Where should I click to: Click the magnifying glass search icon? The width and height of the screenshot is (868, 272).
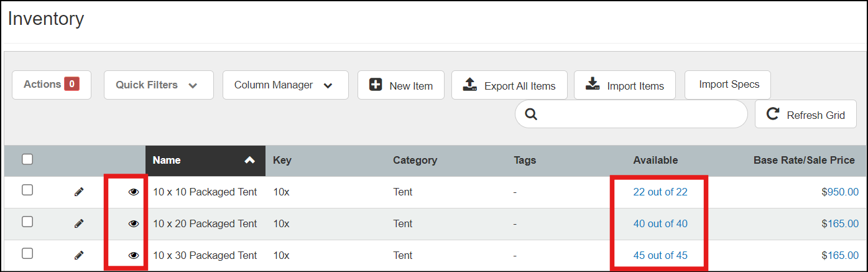[531, 115]
